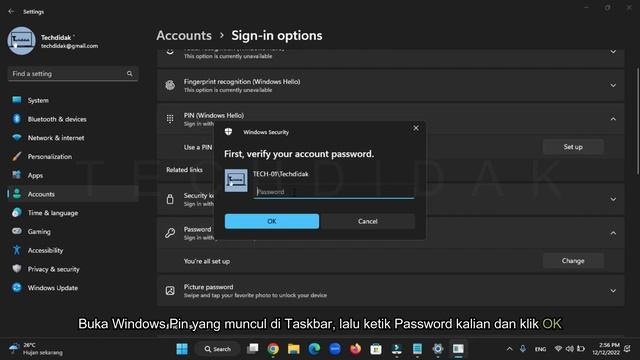Click the taskbar Search box
640x360 pixels.
(218, 349)
